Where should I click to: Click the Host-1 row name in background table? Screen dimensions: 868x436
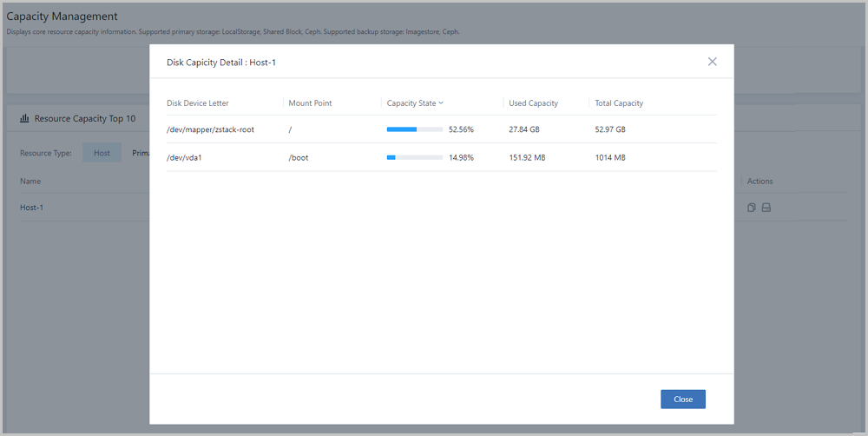tap(31, 208)
